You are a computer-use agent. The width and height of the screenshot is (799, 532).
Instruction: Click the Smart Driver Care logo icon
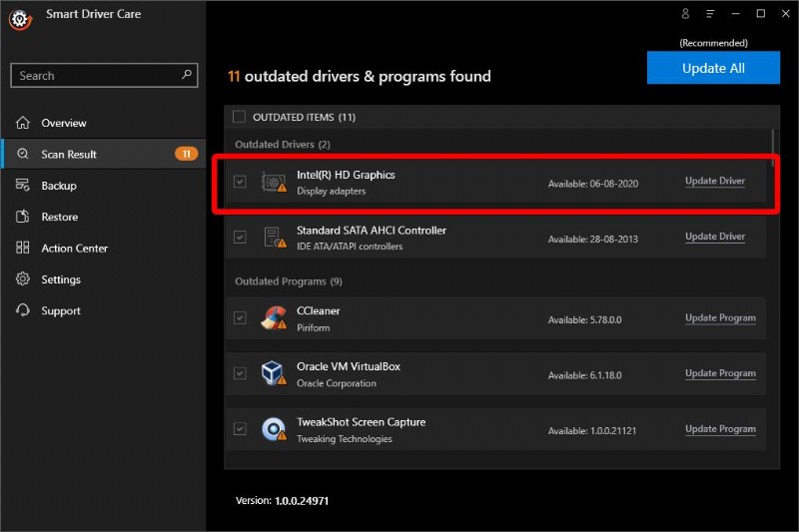point(20,19)
